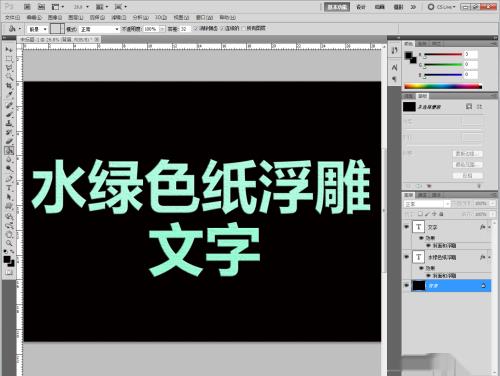The height and width of the screenshot is (376, 500).
Task: Select the Hand tool
Action: pyautogui.click(x=9, y=235)
